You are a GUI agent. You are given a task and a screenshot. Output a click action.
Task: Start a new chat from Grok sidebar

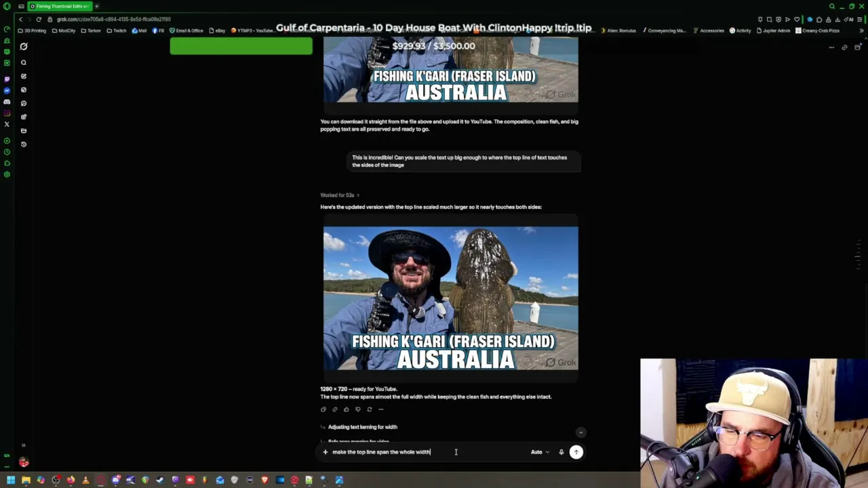(24, 76)
